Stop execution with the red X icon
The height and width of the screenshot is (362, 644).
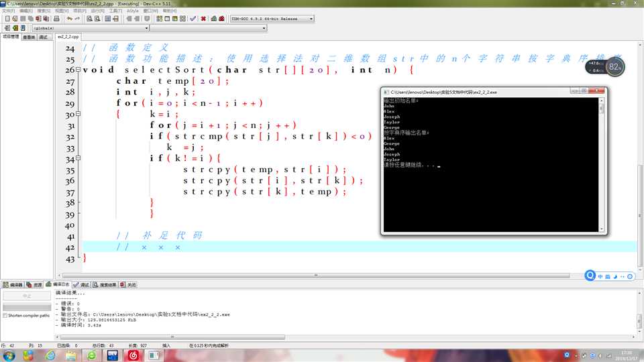[203, 19]
